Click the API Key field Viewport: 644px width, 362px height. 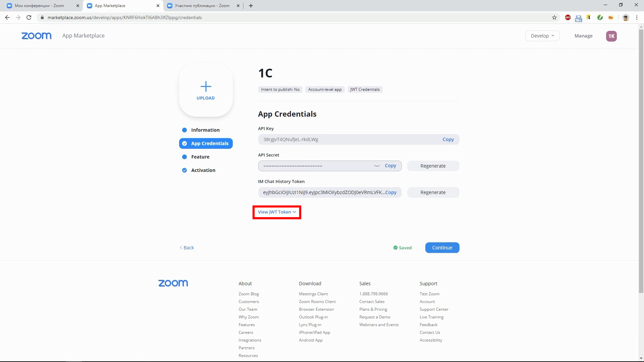click(359, 139)
